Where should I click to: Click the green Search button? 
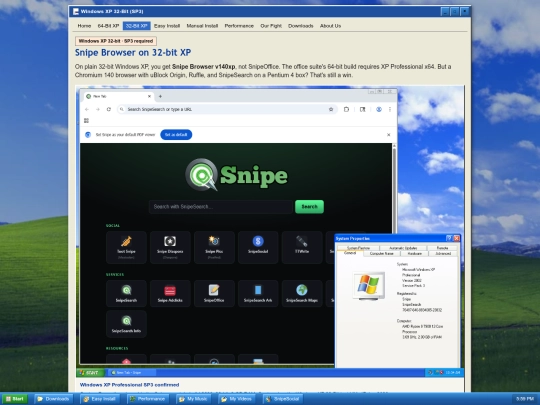click(x=309, y=207)
